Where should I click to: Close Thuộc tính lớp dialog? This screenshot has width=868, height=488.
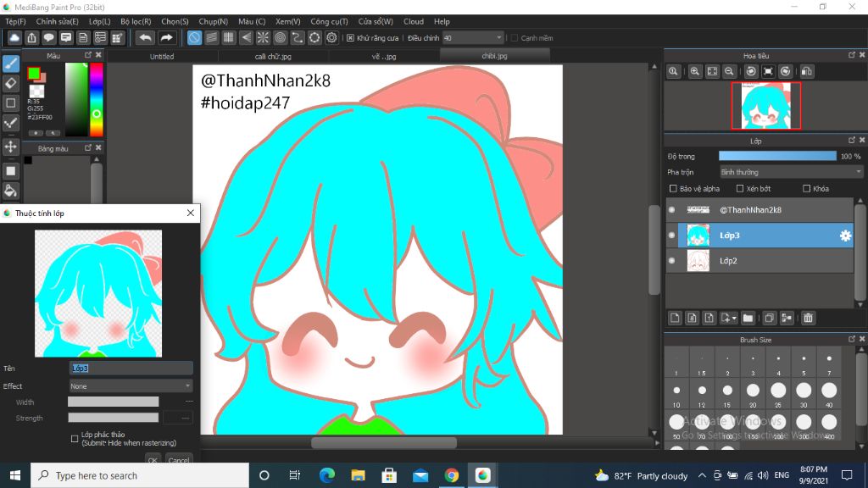(191, 213)
